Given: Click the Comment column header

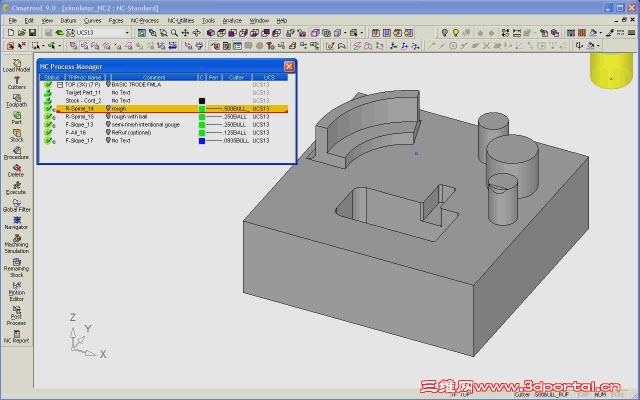Looking at the screenshot, I should [154, 77].
